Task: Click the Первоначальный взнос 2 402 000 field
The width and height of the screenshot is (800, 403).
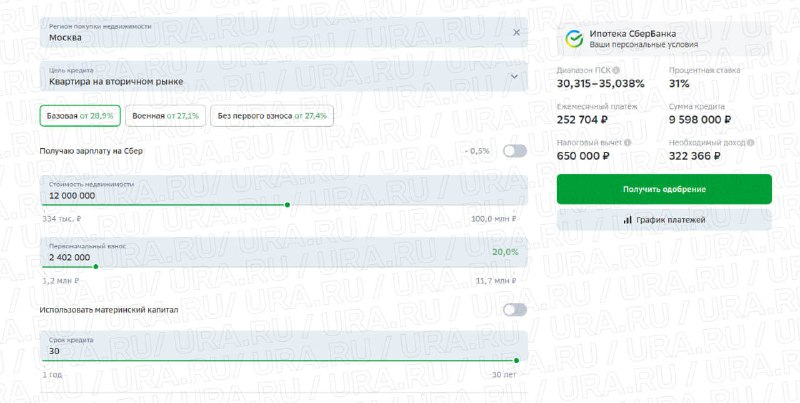Action: pos(284,252)
